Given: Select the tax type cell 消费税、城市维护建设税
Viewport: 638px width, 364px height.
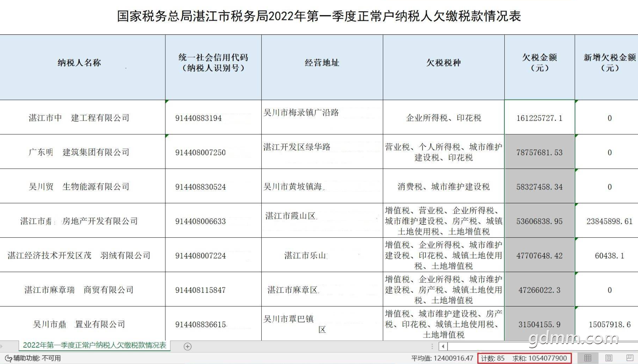Looking at the screenshot, I should pos(444,186).
